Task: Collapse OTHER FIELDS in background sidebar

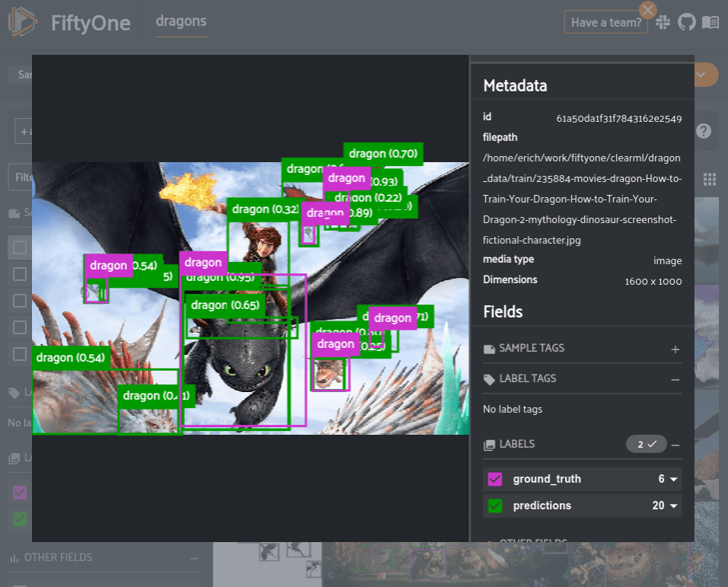Action: tap(194, 558)
